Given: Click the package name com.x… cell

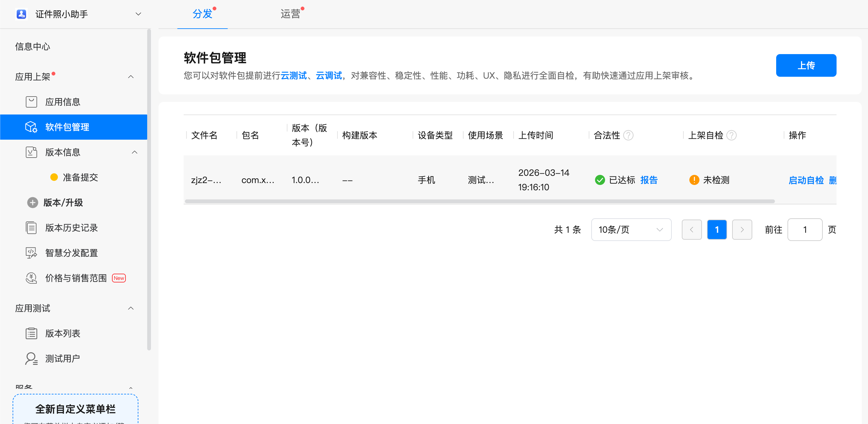Looking at the screenshot, I should [x=258, y=180].
